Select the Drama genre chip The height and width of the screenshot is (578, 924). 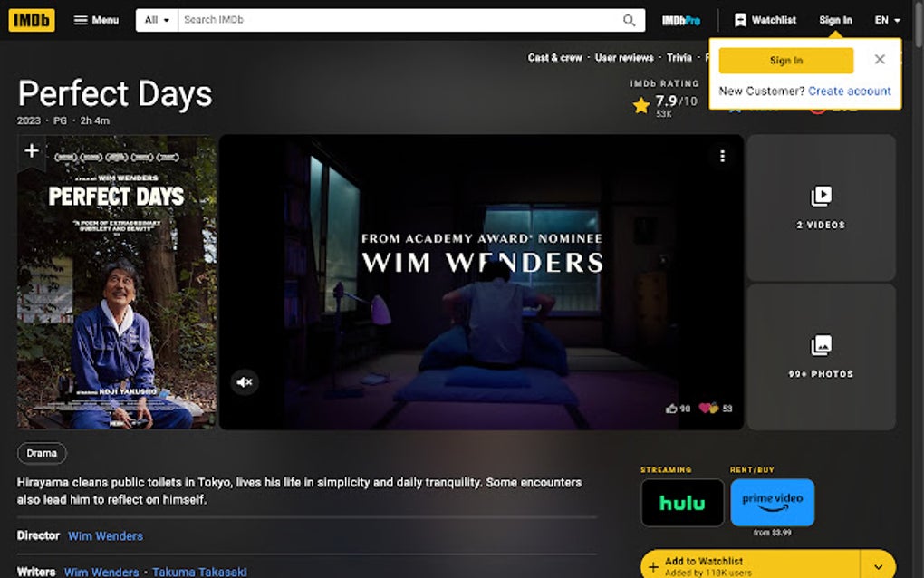coord(42,453)
